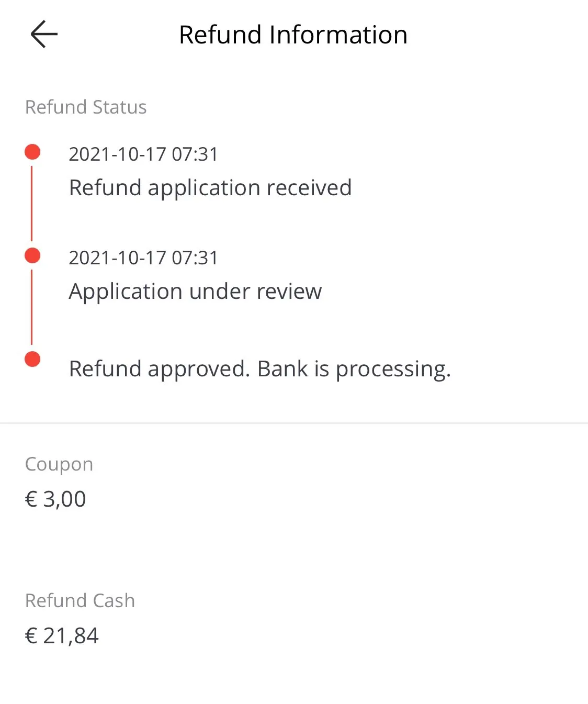Image resolution: width=588 pixels, height=704 pixels.
Task: Click the red dot beside Refund approved
Action: [32, 360]
